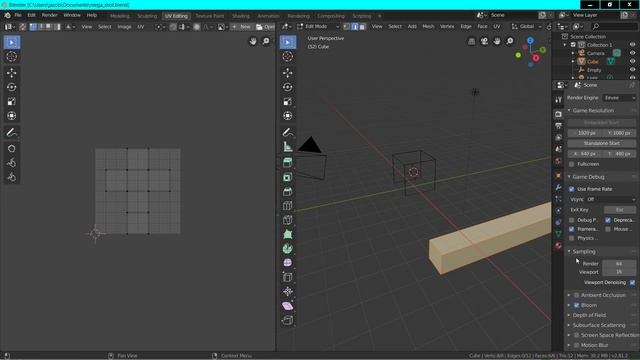640x360 pixels.
Task: Switch to the Shading workspace tab
Action: coord(241,16)
